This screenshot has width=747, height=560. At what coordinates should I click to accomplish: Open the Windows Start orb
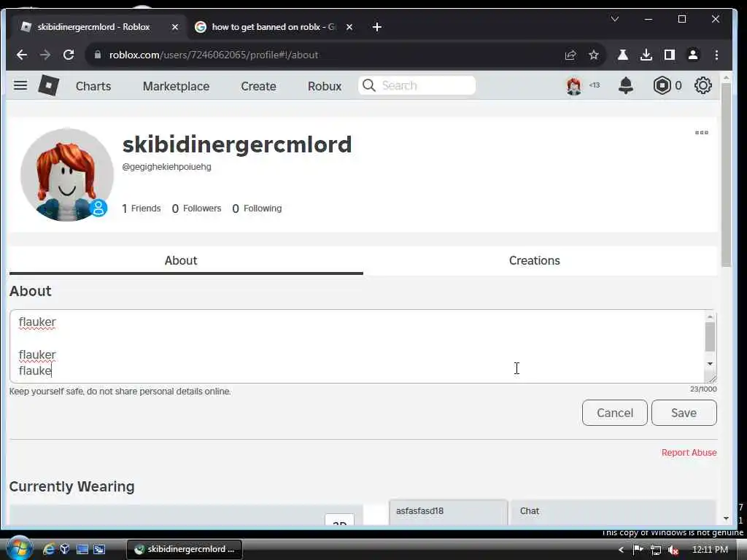coord(19,548)
